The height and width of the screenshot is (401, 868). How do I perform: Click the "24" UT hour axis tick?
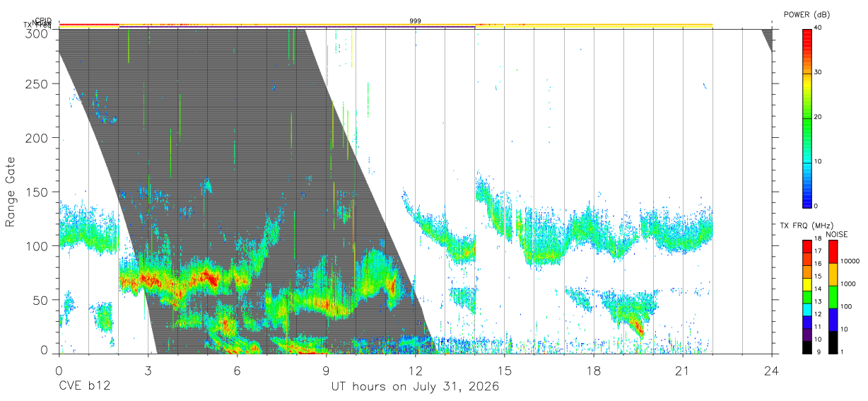coord(771,371)
